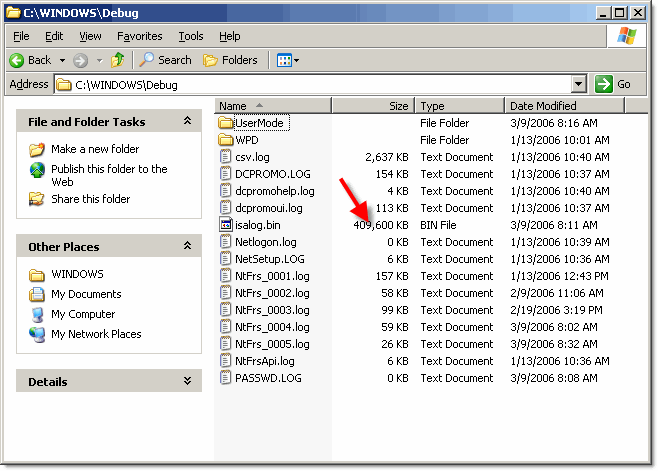658x471 pixels.
Task: Open the Favorites menu
Action: 140,36
